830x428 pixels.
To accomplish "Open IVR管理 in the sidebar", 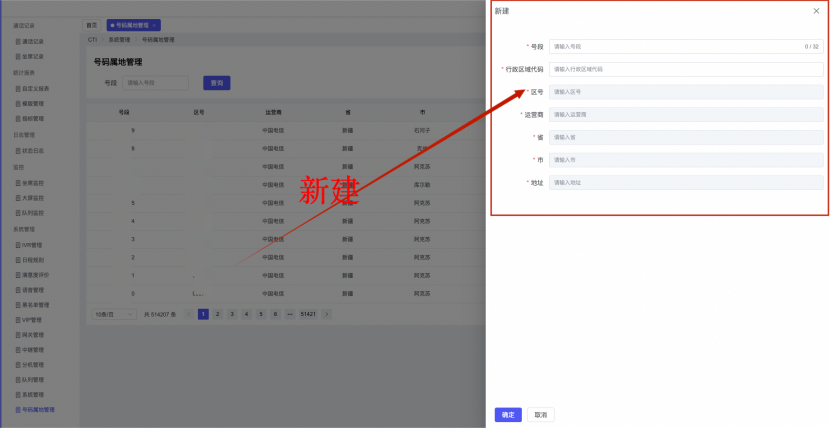I will click(x=31, y=244).
